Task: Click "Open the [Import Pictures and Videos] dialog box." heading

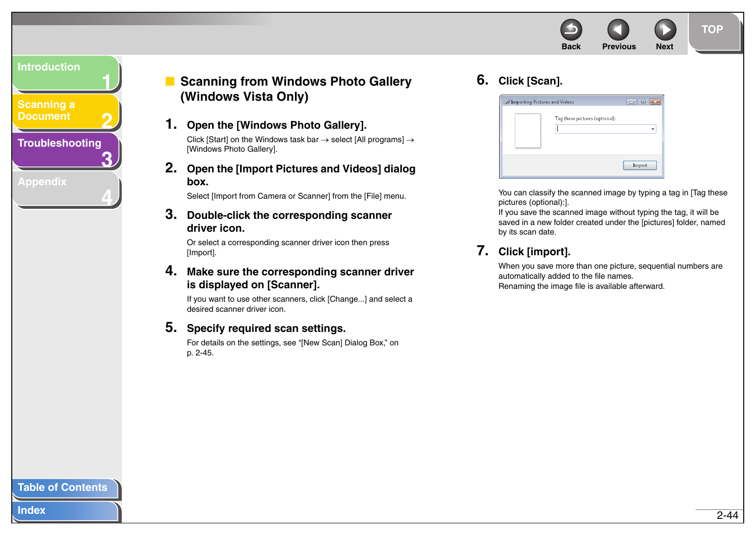Action: [x=301, y=175]
